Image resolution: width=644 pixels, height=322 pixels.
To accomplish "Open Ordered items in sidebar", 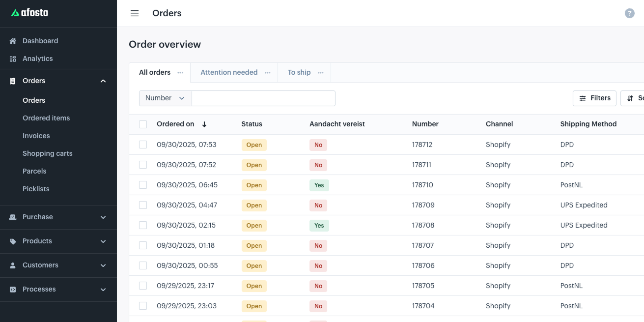I will (46, 118).
